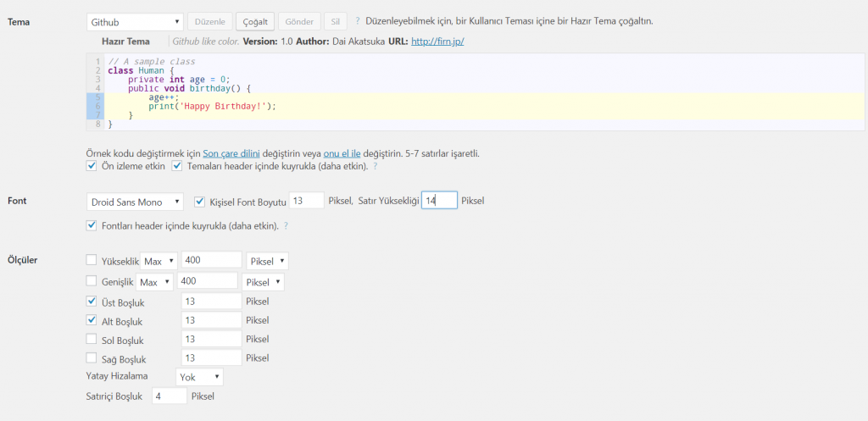Image resolution: width=868 pixels, height=421 pixels.
Task: Click the Sağ Boşluk value field
Action: point(212,357)
